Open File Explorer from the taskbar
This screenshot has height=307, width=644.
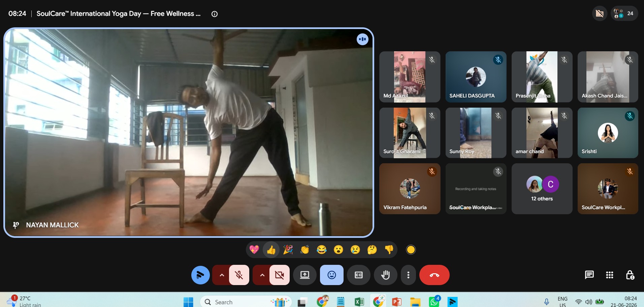pos(415,302)
